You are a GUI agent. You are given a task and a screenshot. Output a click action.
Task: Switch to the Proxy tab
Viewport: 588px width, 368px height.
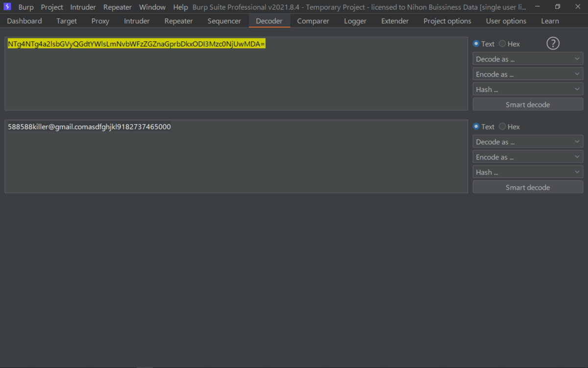click(100, 21)
